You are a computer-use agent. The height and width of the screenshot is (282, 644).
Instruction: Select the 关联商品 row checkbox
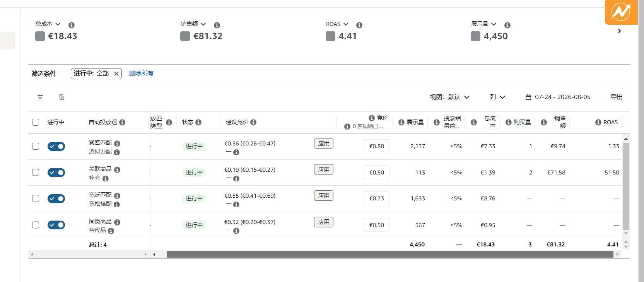(x=36, y=173)
